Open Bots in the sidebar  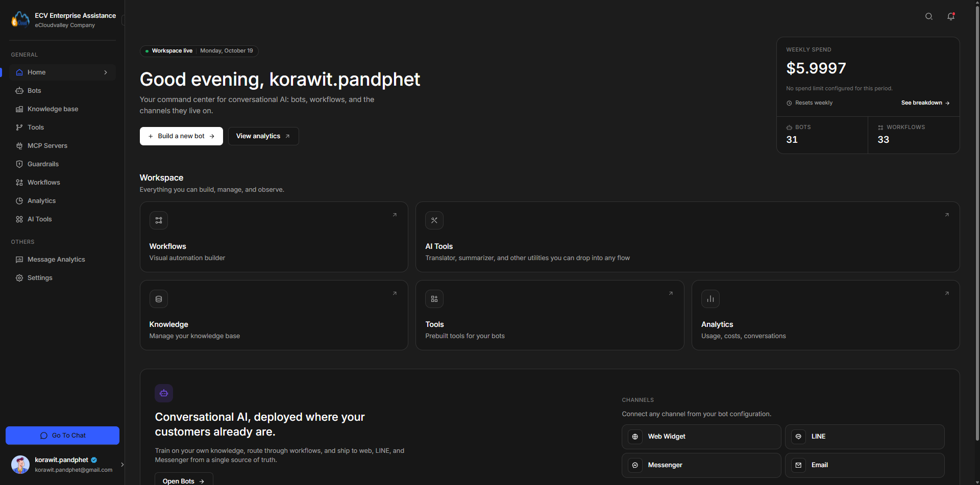(x=62, y=91)
